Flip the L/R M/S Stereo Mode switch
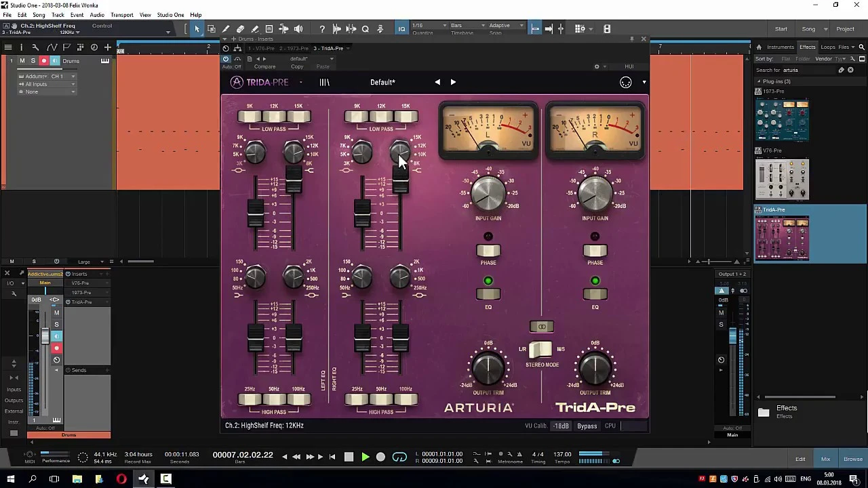This screenshot has height=488, width=868. [540, 350]
